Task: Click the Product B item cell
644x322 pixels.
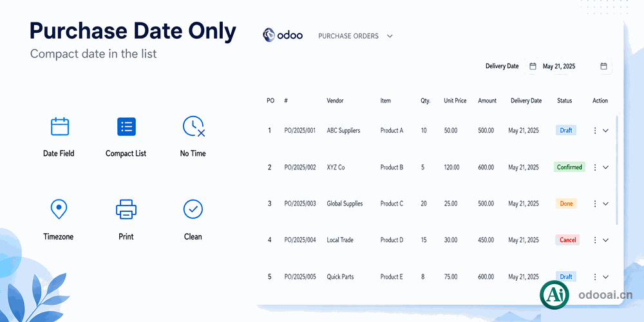Action: (392, 167)
